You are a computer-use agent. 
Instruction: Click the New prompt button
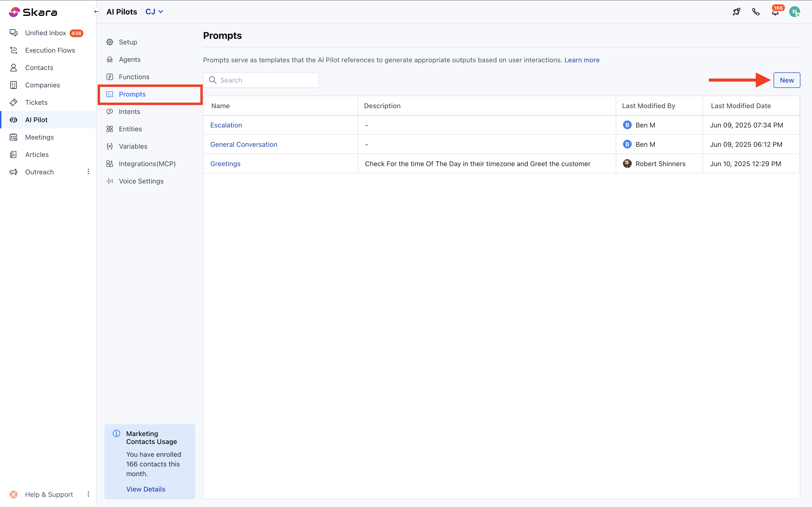786,80
